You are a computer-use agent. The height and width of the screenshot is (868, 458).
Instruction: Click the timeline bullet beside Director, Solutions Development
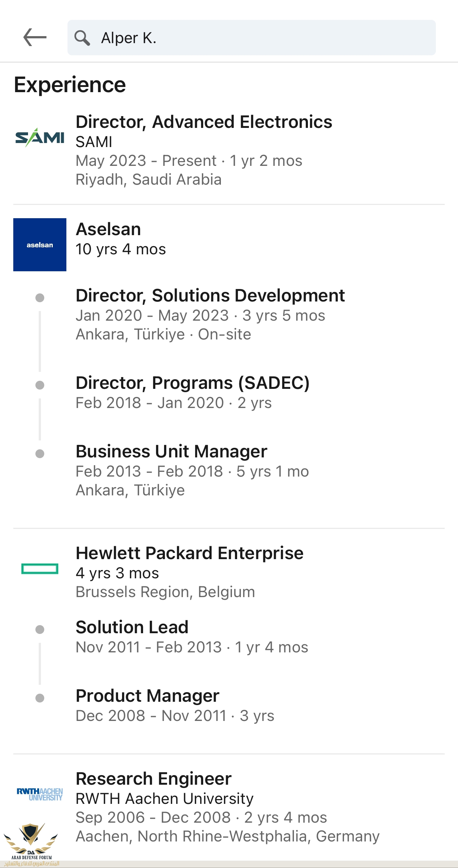40,297
